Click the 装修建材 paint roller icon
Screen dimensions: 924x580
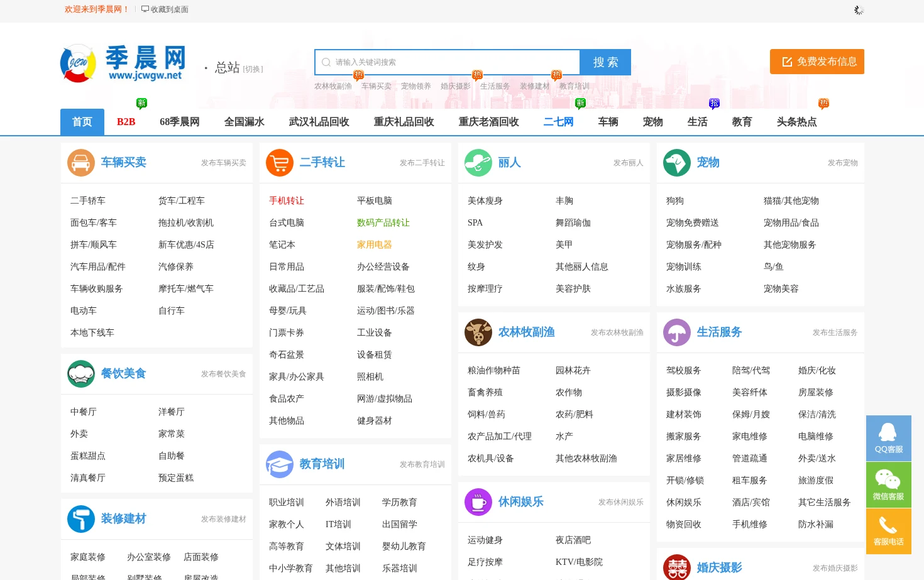coord(81,519)
